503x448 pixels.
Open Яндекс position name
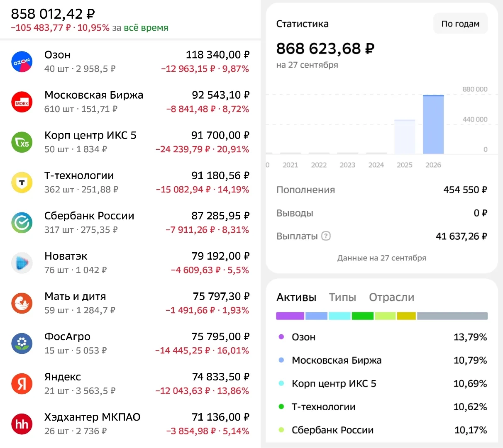63,377
